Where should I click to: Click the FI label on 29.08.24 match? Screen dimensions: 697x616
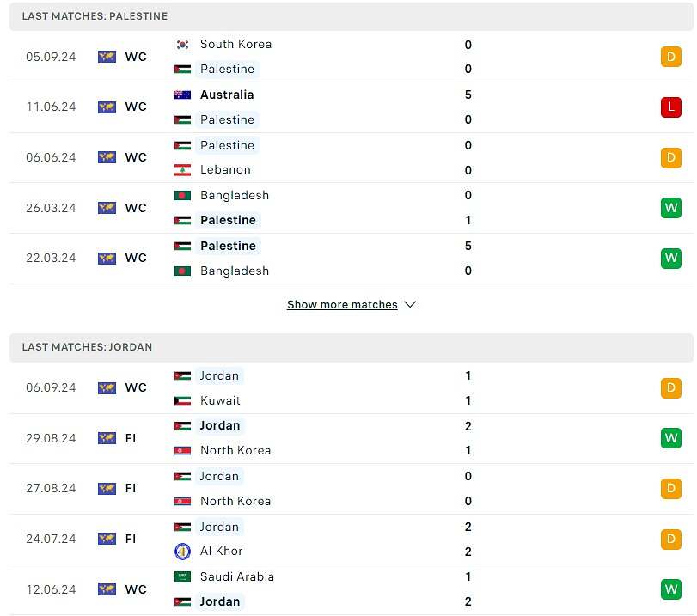pos(131,438)
